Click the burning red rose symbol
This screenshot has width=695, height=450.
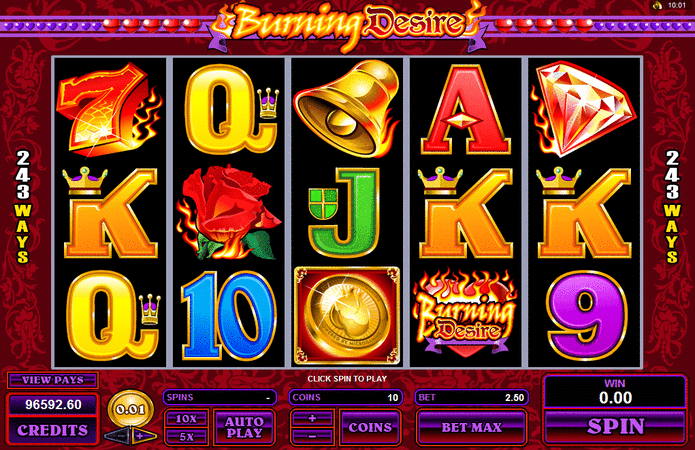pyautogui.click(x=228, y=212)
